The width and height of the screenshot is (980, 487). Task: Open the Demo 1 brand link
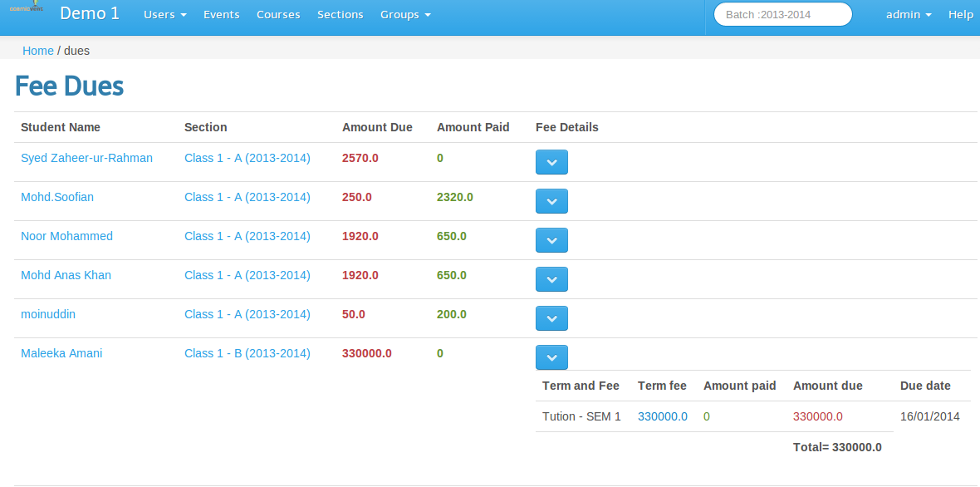pos(90,14)
